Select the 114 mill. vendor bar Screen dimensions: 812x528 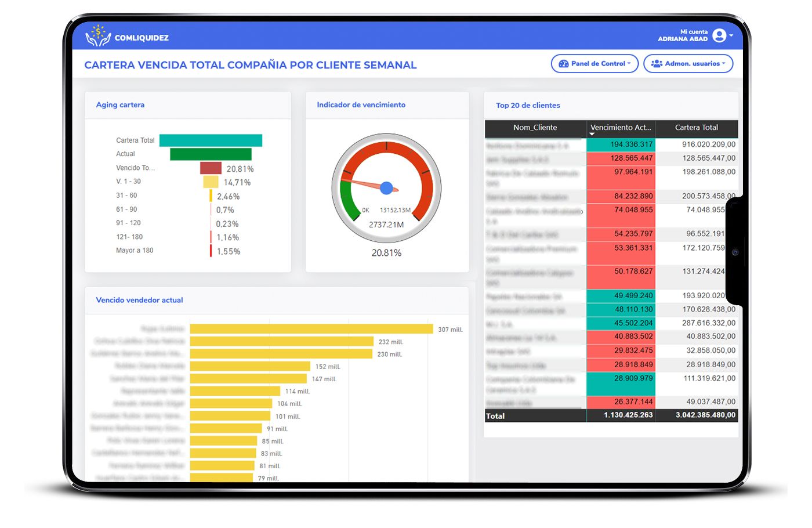point(235,391)
